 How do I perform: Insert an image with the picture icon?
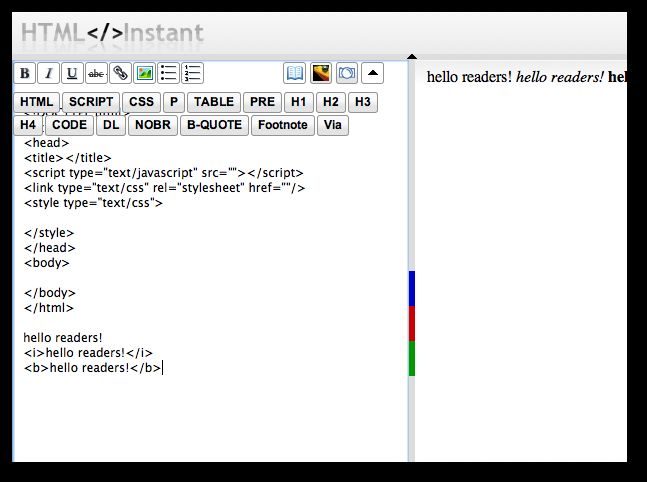144,73
